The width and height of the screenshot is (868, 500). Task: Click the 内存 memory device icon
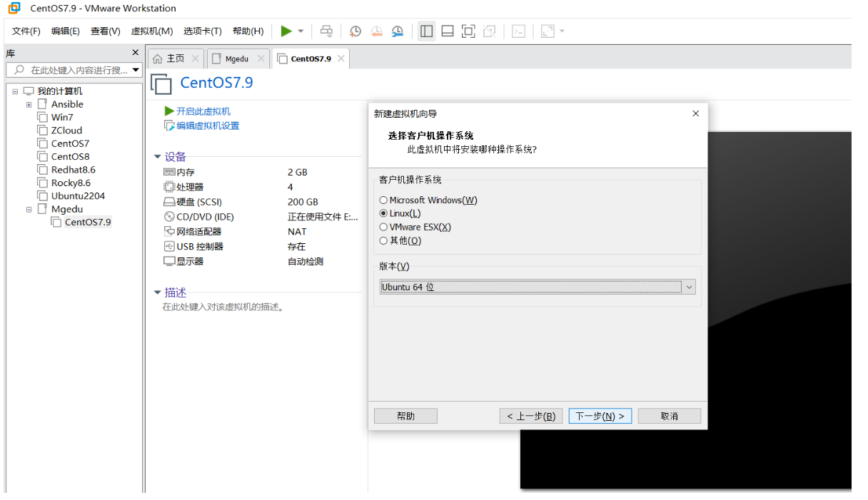pyautogui.click(x=170, y=172)
